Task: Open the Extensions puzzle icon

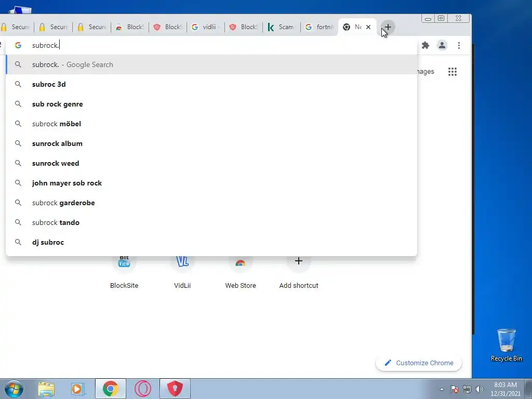Action: 425,45
